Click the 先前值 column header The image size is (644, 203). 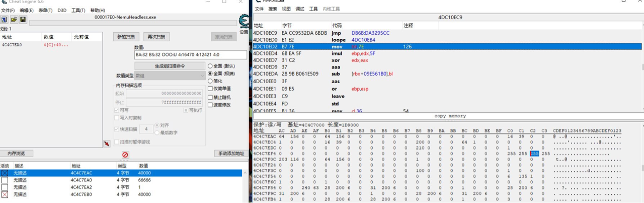(87, 37)
